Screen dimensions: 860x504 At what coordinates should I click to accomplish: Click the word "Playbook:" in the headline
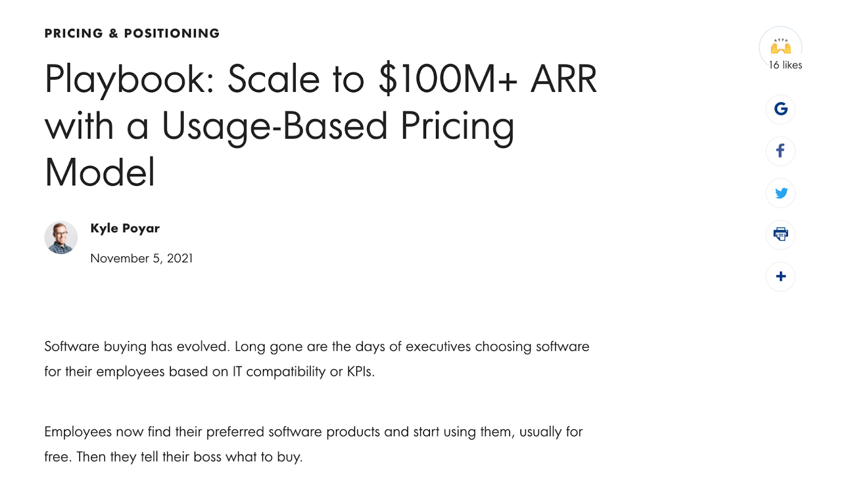coord(130,79)
